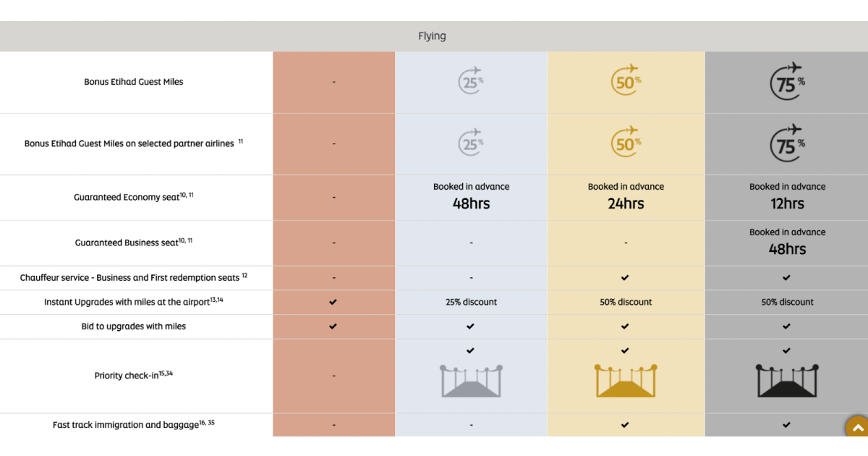The image size is (868, 456).
Task: Click the 75% partner airlines bonus icon
Action: 787,143
